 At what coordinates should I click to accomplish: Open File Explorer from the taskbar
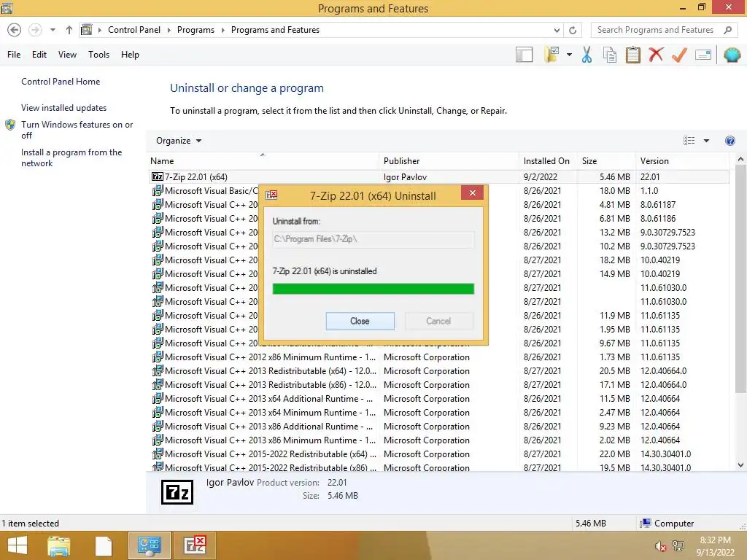[x=59, y=545]
